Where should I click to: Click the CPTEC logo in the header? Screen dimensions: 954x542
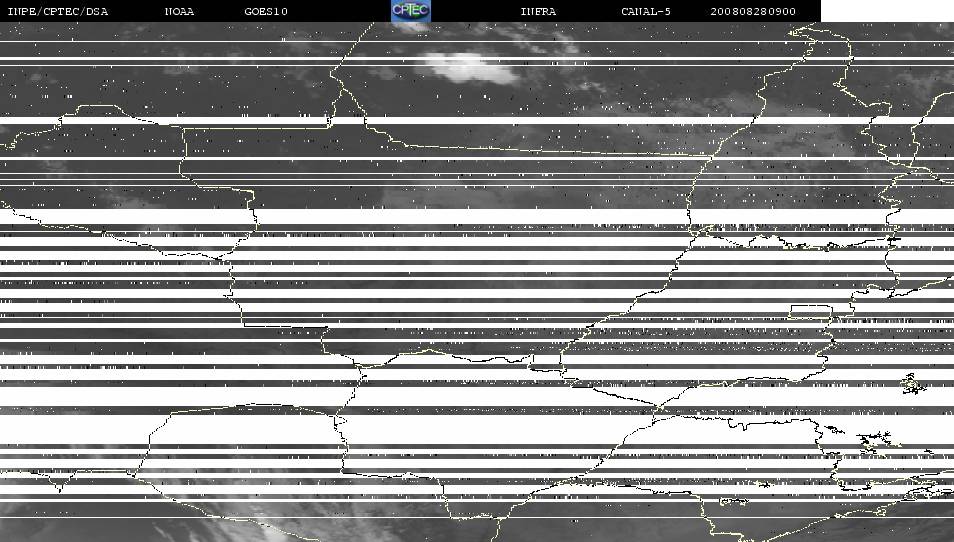click(x=410, y=11)
